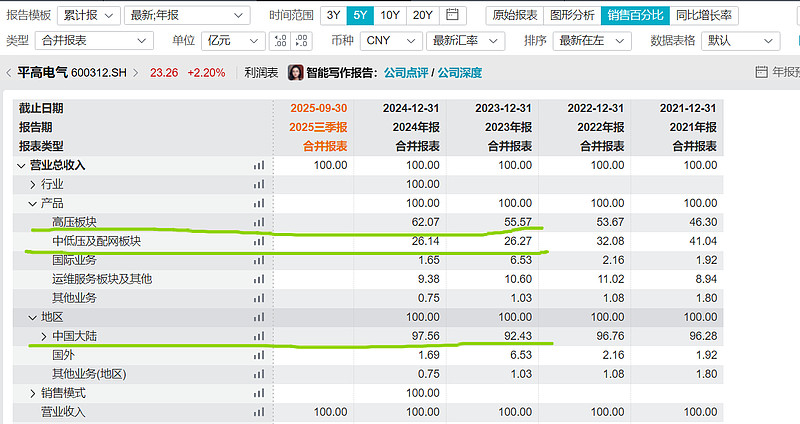Screen dimensions: 800x424
Task: Open the 公司点评 report link
Action: 408,73
